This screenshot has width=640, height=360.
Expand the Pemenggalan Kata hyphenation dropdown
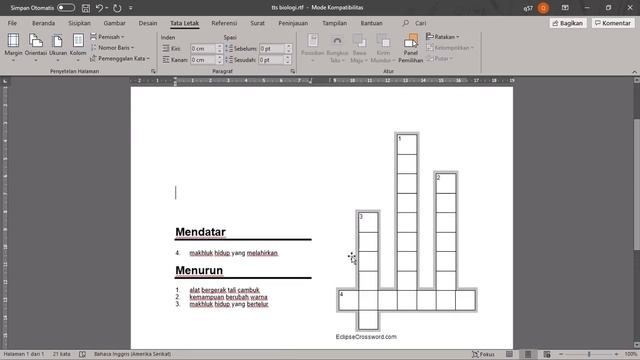pos(120,58)
